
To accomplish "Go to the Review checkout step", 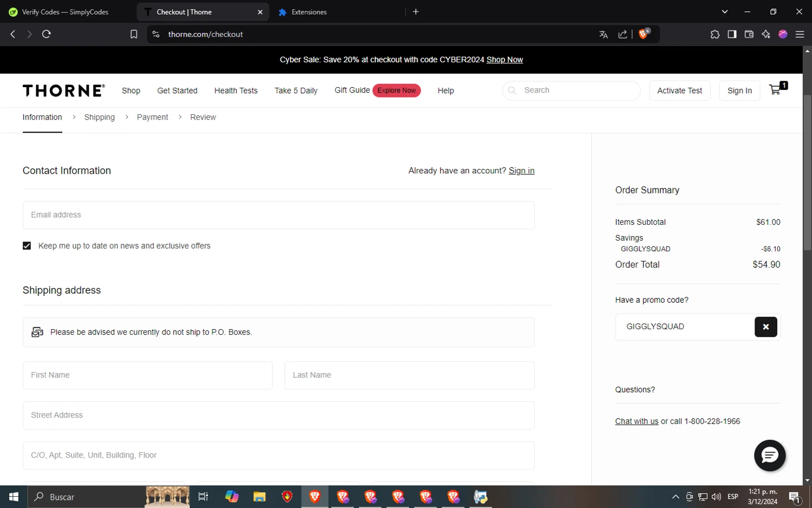I will click(203, 117).
